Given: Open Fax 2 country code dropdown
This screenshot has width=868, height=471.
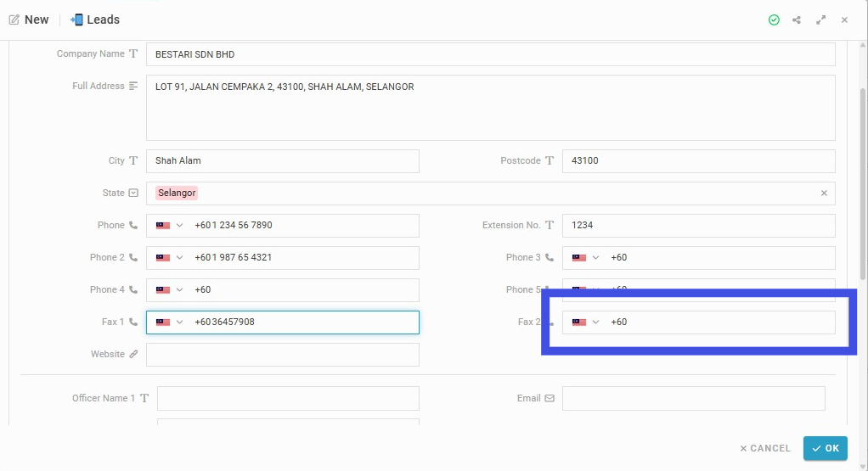Looking at the screenshot, I should (586, 322).
